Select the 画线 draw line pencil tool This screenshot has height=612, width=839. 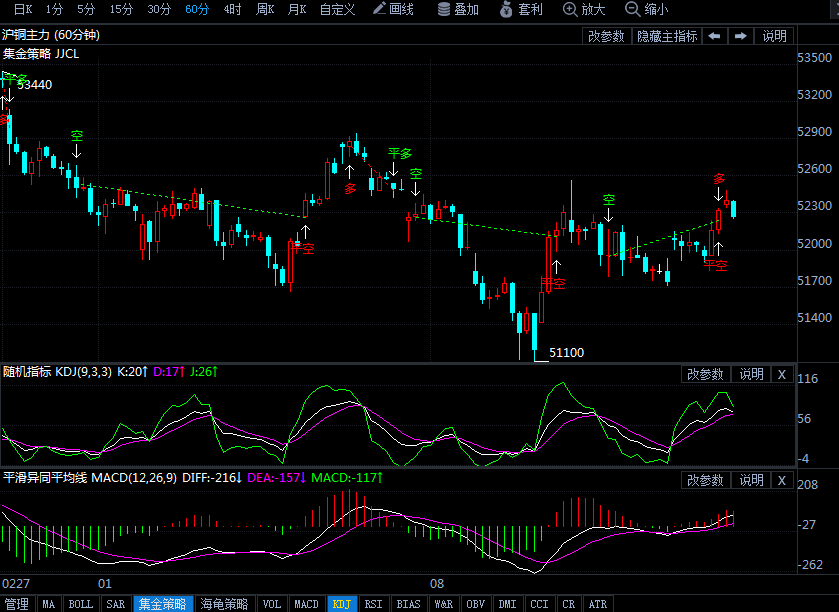393,10
